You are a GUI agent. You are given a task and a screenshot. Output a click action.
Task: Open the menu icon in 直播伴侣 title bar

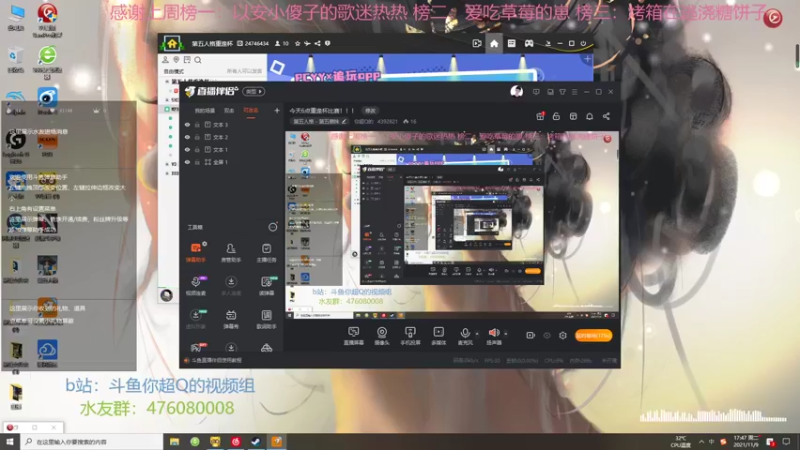[x=574, y=92]
